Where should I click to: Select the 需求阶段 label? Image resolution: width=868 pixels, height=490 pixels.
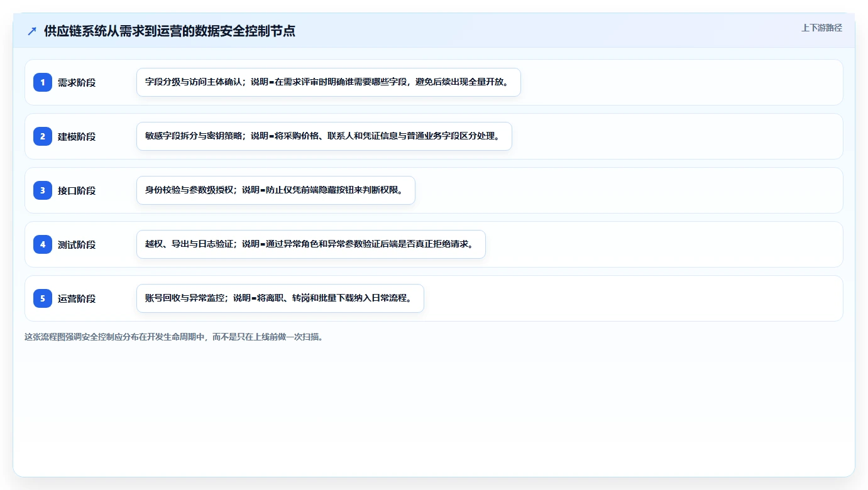coord(77,82)
